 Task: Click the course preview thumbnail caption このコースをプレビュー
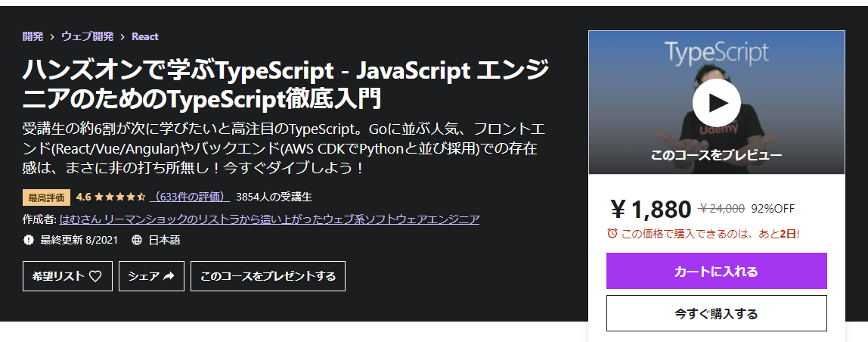(716, 155)
